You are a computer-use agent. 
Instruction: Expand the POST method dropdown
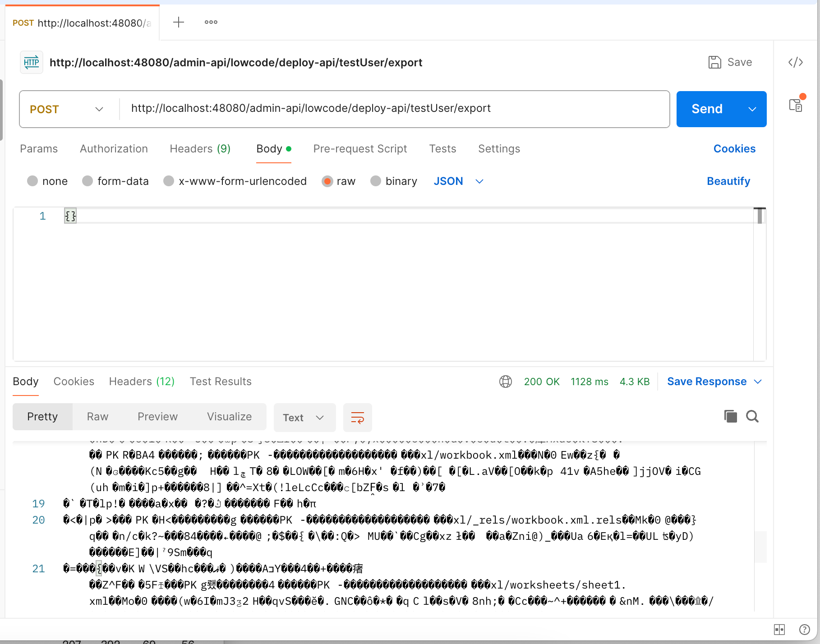pyautogui.click(x=68, y=109)
